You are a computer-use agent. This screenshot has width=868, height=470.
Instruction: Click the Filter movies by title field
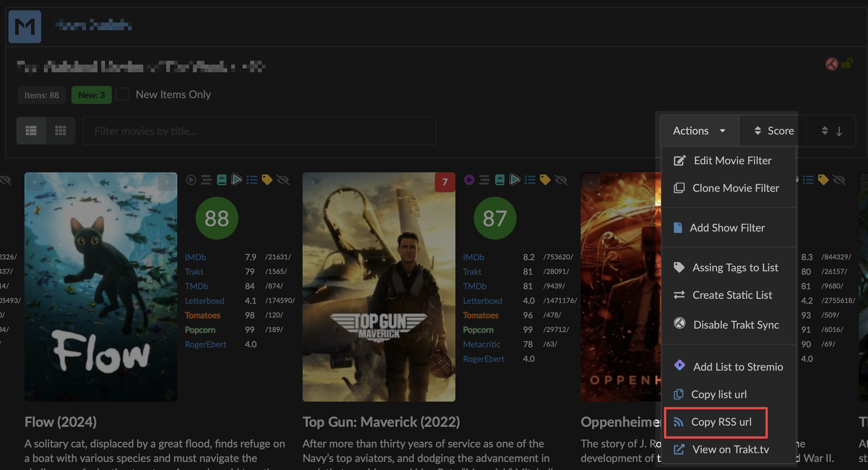[259, 131]
